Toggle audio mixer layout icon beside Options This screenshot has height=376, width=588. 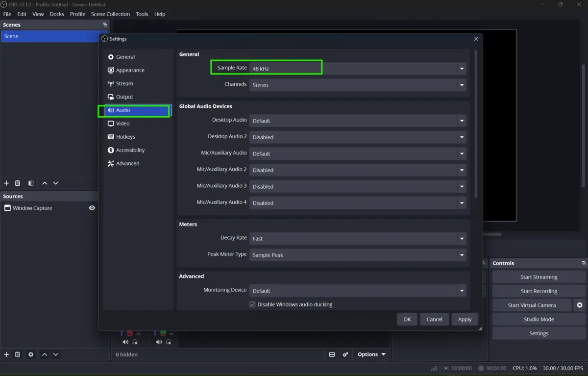(x=332, y=354)
